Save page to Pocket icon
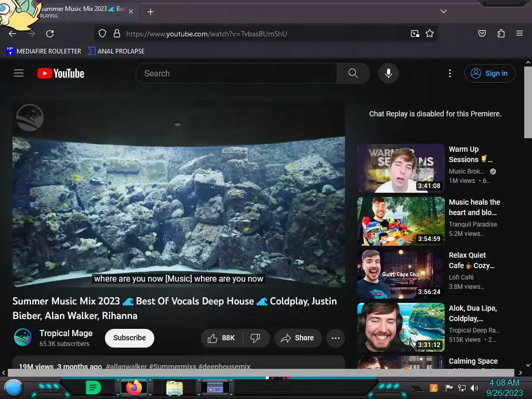Screen dimensions: 532x399 [482, 33]
